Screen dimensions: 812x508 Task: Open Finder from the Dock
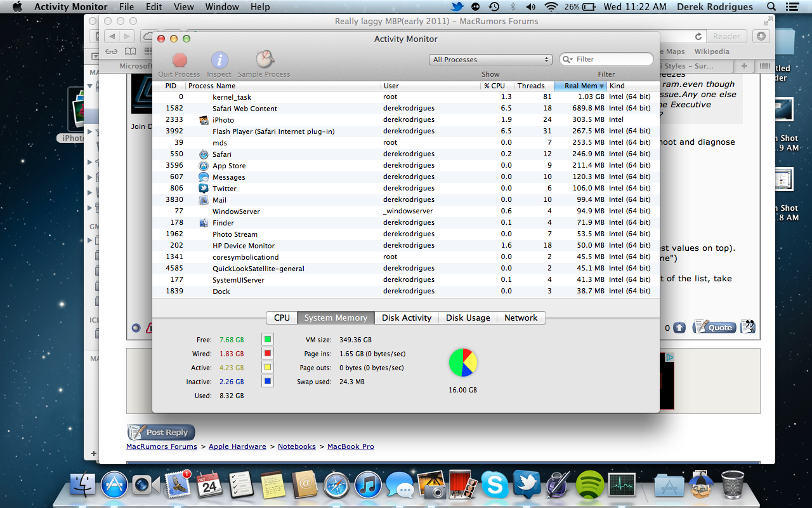point(82,486)
